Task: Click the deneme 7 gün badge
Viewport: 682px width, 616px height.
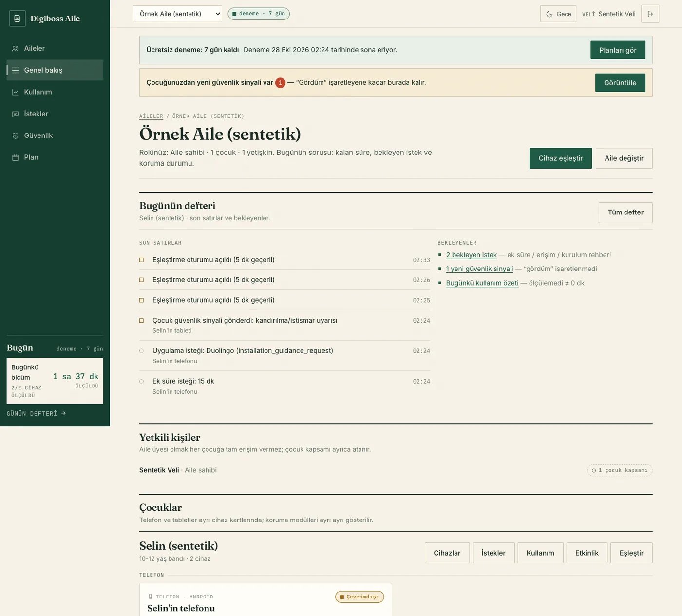Action: 259,14
